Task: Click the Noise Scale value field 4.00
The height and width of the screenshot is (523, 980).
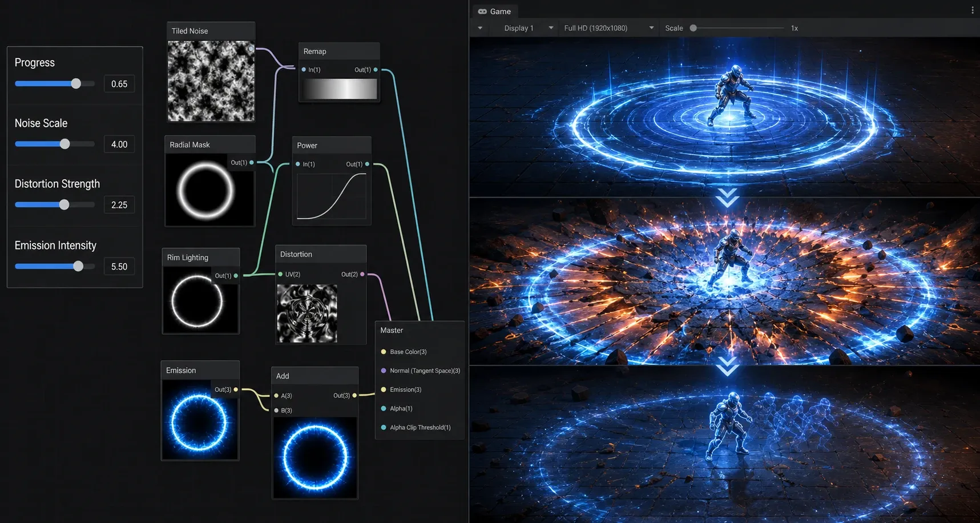Action: [119, 144]
